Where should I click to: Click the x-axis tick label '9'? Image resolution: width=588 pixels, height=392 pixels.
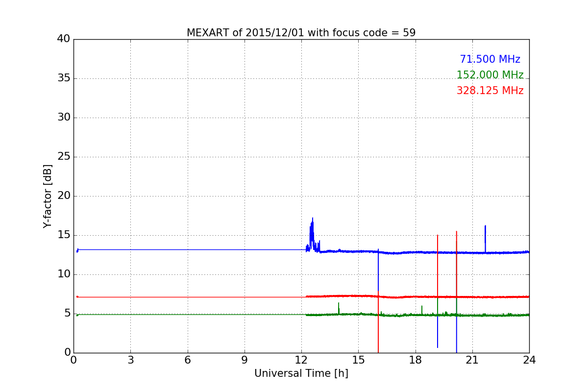[x=245, y=360]
